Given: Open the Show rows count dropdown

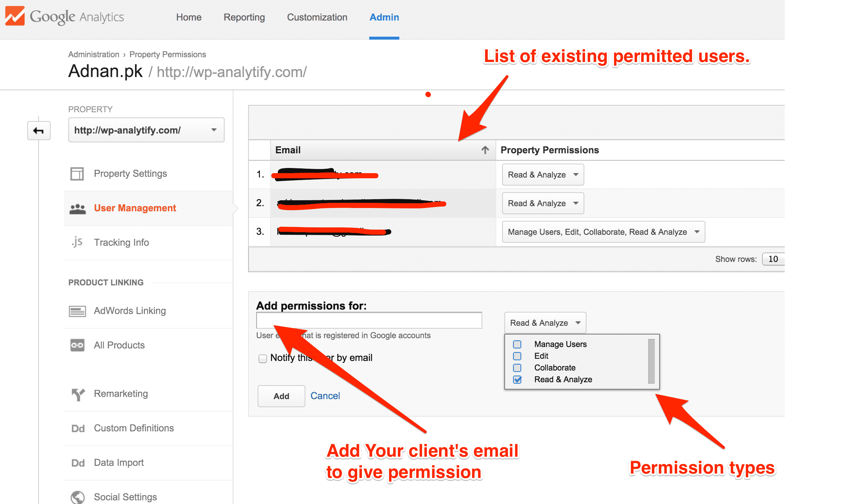Looking at the screenshot, I should click(773, 259).
